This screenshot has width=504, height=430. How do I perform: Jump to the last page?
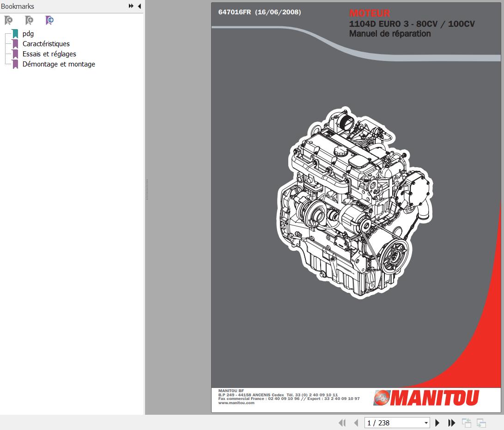(x=451, y=423)
